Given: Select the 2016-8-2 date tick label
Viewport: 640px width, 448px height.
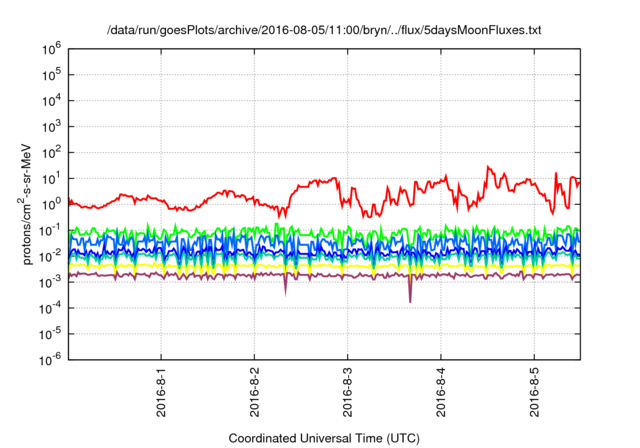Looking at the screenshot, I should pos(254,391).
